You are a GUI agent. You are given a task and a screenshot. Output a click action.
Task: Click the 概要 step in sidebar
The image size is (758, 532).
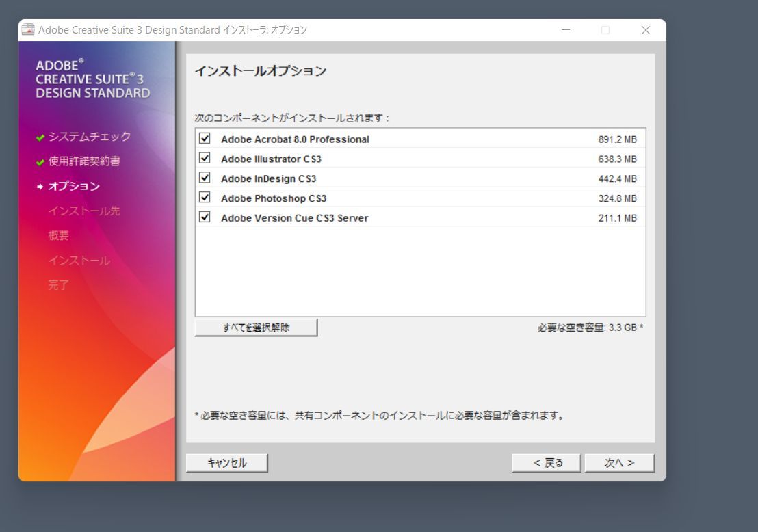59,235
